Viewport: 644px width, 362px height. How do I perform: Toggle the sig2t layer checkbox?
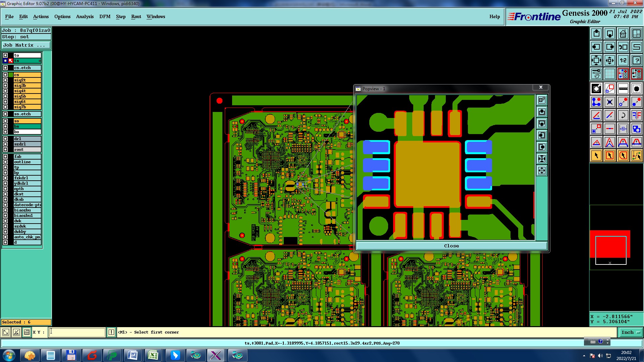click(5, 80)
